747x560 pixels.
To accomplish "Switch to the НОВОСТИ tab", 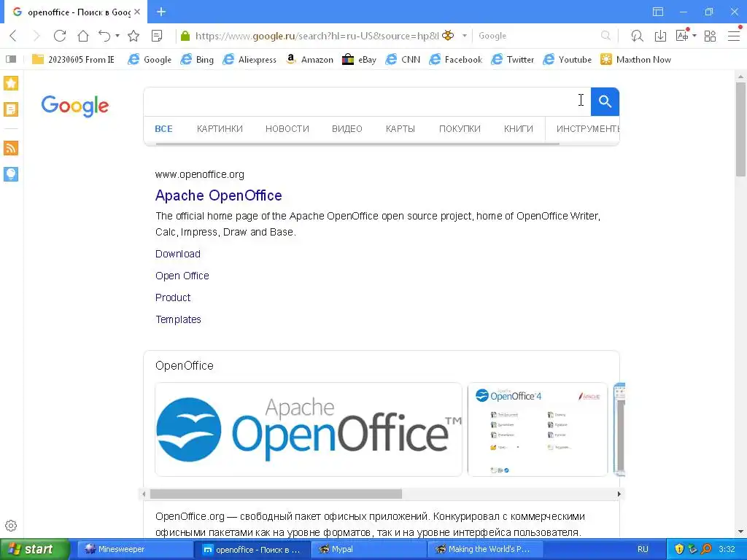I will [287, 128].
